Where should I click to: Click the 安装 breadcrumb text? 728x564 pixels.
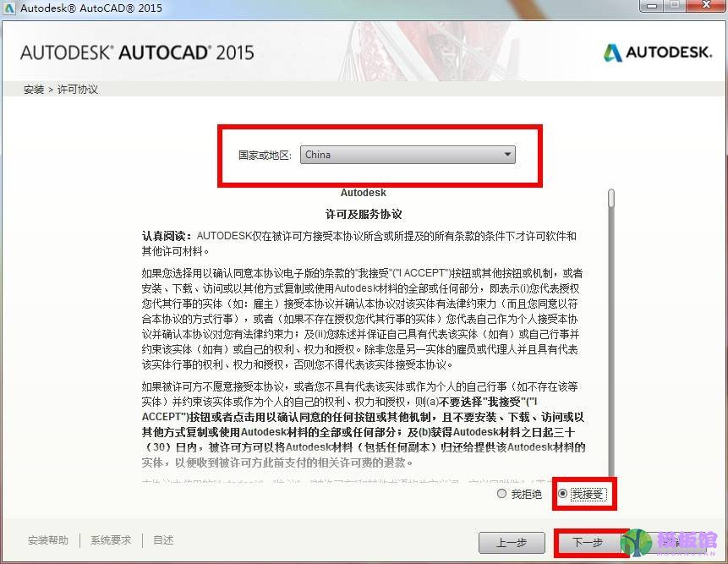point(34,89)
